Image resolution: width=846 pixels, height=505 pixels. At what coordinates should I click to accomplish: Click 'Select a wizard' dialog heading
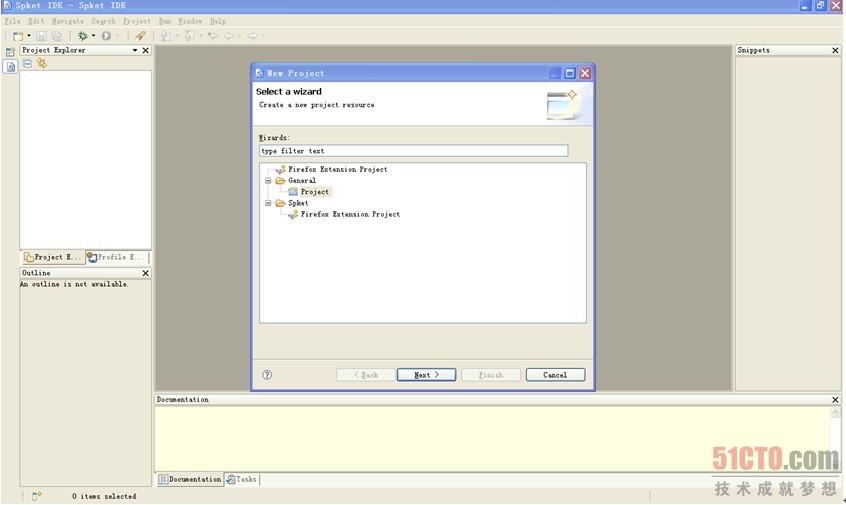point(289,92)
